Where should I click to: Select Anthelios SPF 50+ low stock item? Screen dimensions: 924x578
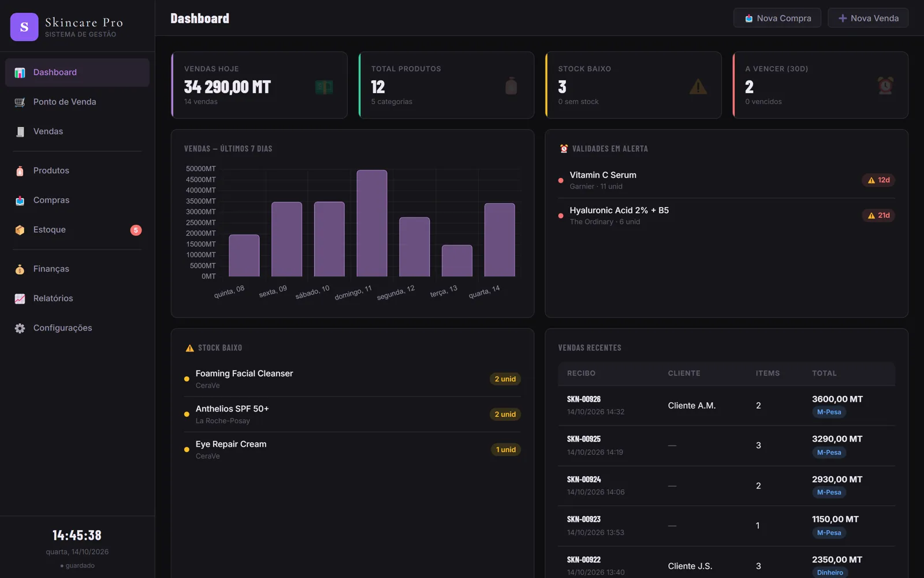point(352,414)
